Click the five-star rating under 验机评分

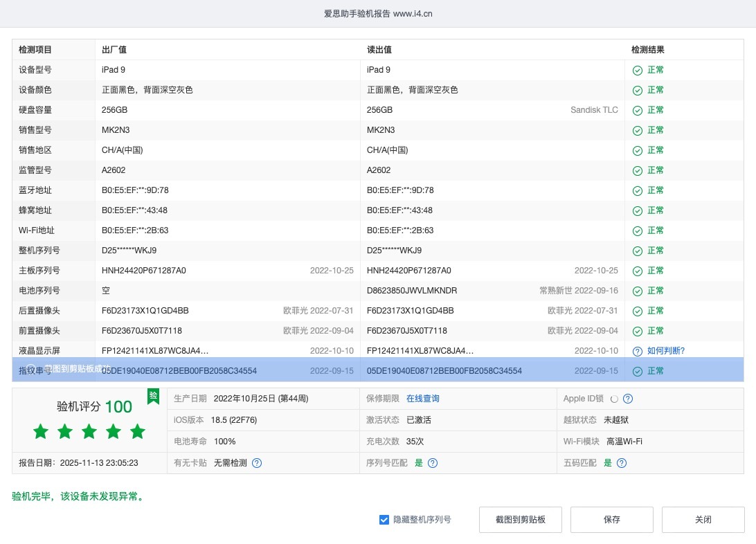pos(89,432)
